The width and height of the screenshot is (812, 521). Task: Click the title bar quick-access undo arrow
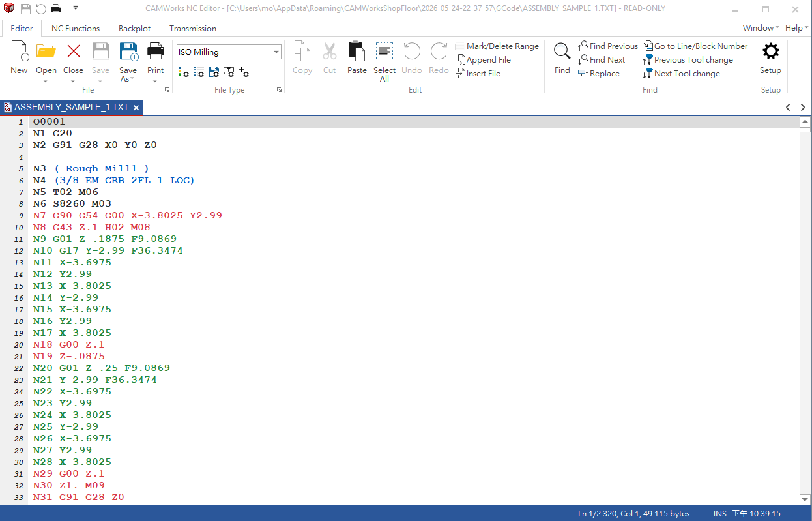[41, 9]
